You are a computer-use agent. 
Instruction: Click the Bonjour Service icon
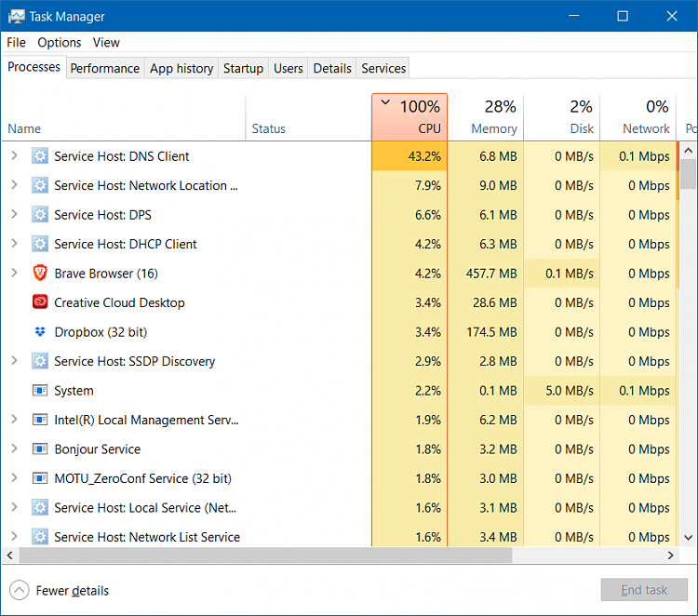[40, 449]
